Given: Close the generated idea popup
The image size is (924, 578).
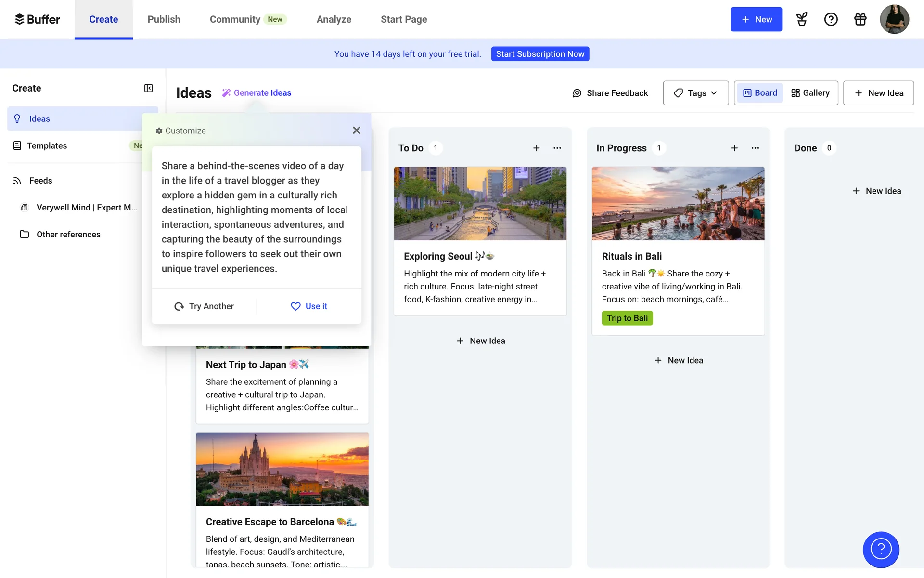Looking at the screenshot, I should coord(356,131).
